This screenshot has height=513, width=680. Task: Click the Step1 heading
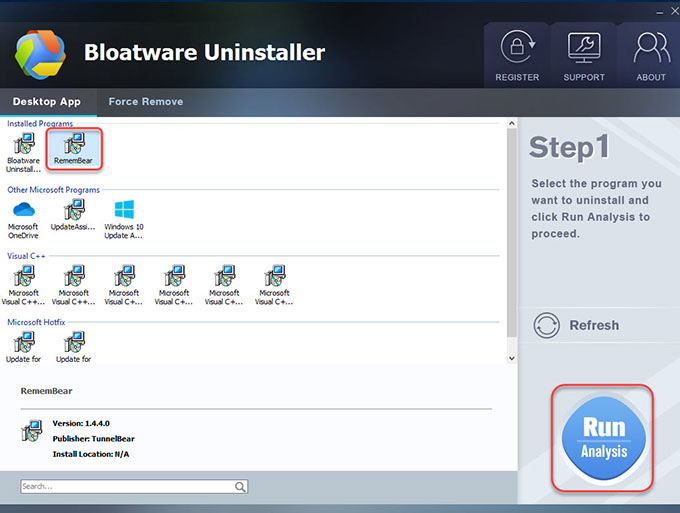(569, 148)
